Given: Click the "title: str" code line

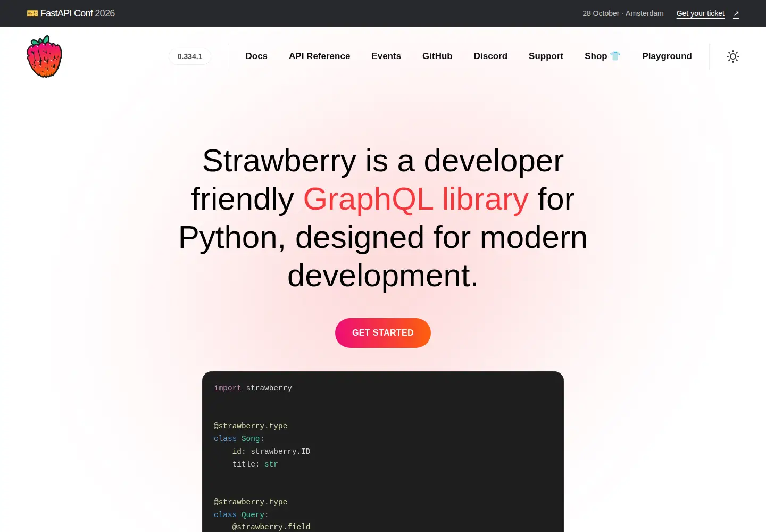Looking at the screenshot, I should [255, 464].
